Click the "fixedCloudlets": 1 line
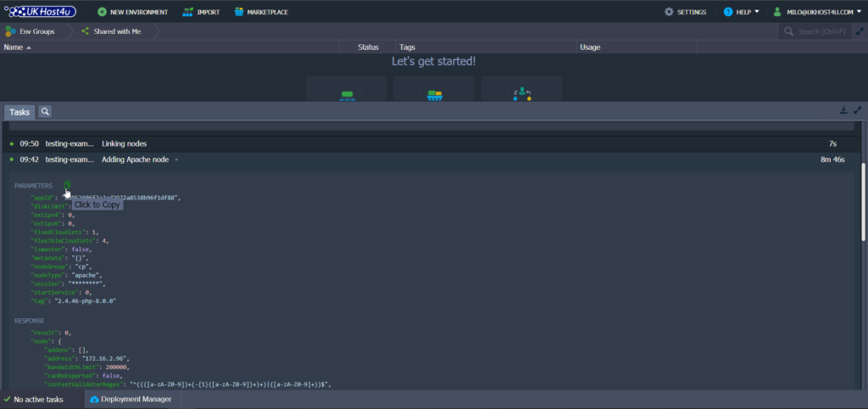868x409 pixels. (64, 233)
